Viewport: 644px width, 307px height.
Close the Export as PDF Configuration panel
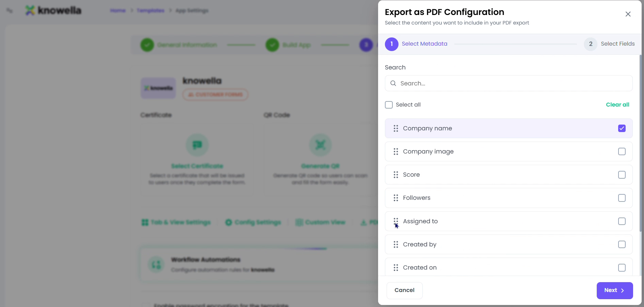628,14
